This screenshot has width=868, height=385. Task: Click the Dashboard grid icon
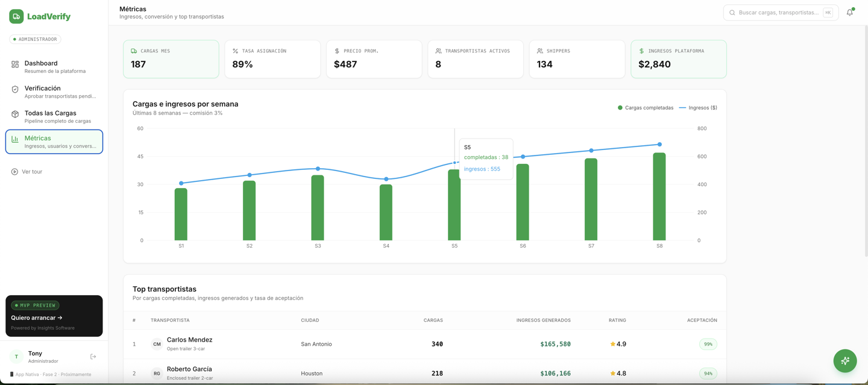click(x=15, y=64)
